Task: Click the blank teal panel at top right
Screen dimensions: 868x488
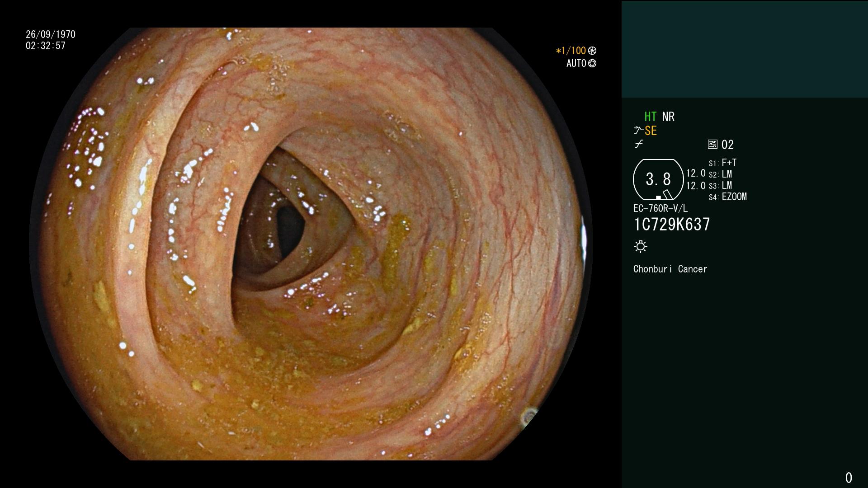Action: coord(745,49)
